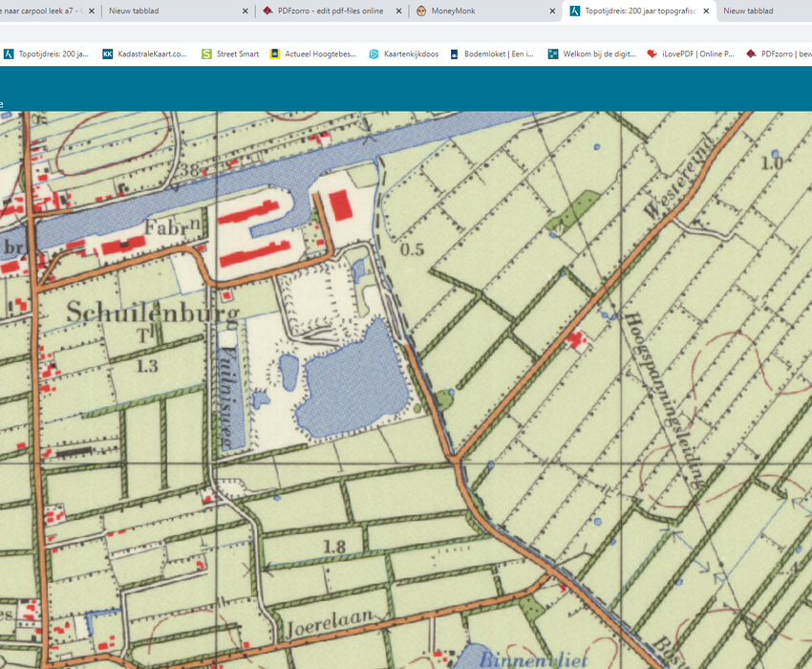Viewport: 812px width, 669px height.
Task: Open the Actueel Hoogtebestand bookmark
Action: (312, 54)
